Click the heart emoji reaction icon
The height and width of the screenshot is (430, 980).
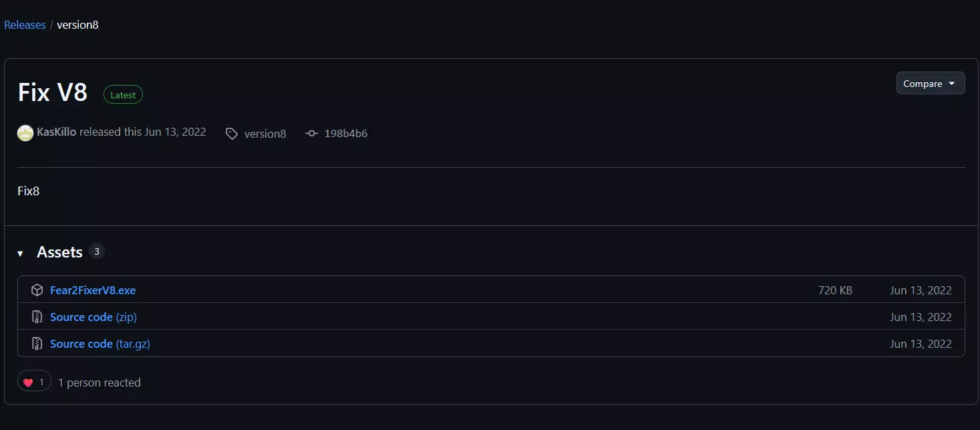(x=28, y=383)
